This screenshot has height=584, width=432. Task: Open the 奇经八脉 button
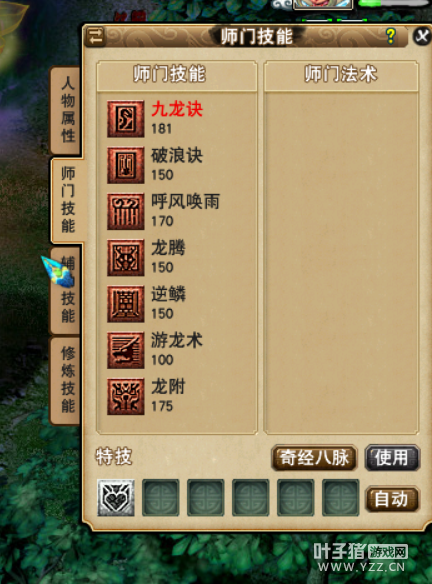click(314, 458)
